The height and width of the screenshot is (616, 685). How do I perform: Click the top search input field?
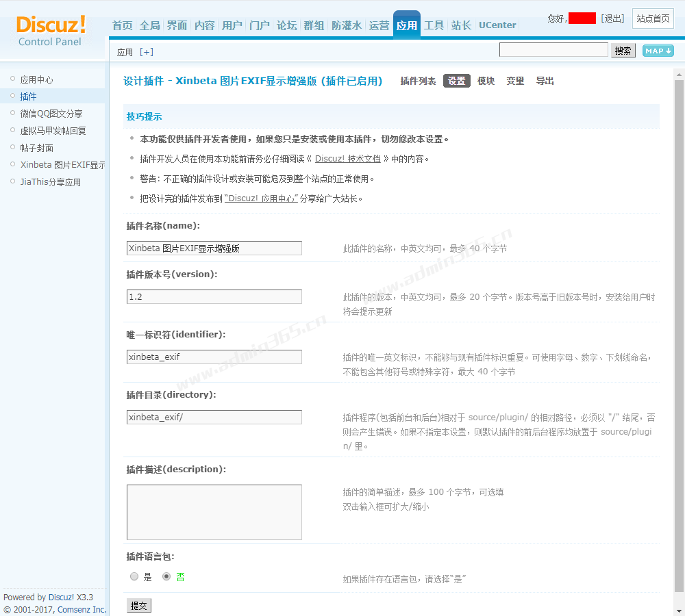pos(553,50)
